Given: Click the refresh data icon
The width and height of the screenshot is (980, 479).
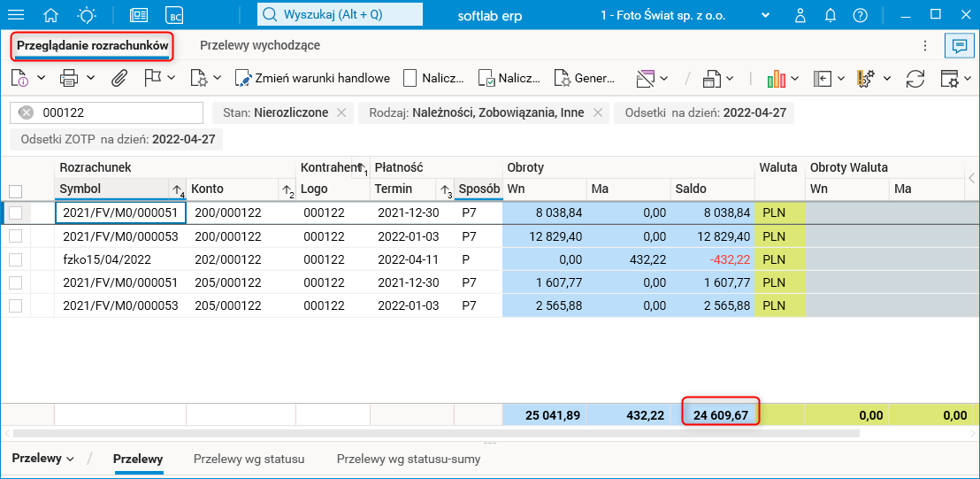Looking at the screenshot, I should 915,78.
